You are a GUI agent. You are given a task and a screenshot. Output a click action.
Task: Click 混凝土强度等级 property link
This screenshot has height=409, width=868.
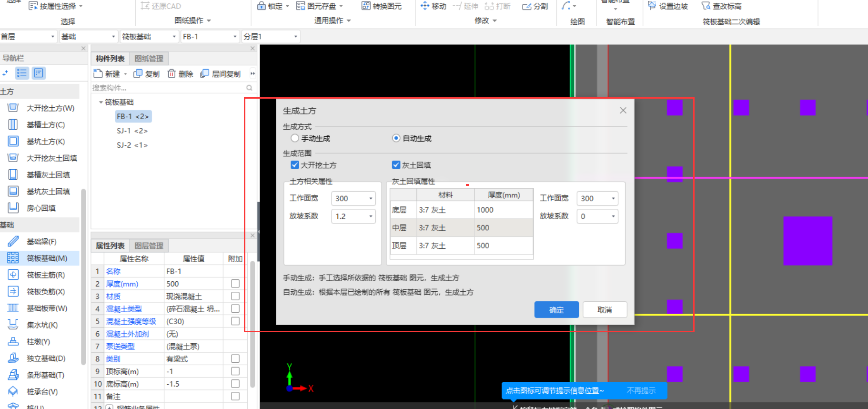point(131,321)
